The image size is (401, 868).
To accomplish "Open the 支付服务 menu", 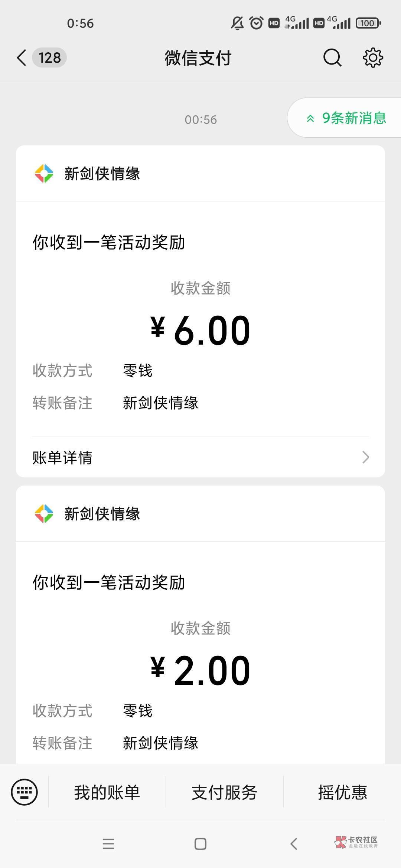I will [224, 792].
